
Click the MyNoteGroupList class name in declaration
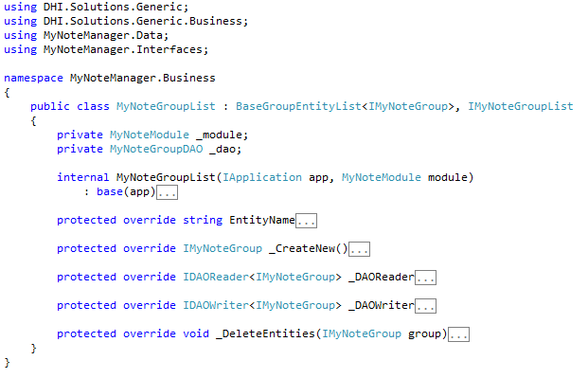[x=166, y=107]
